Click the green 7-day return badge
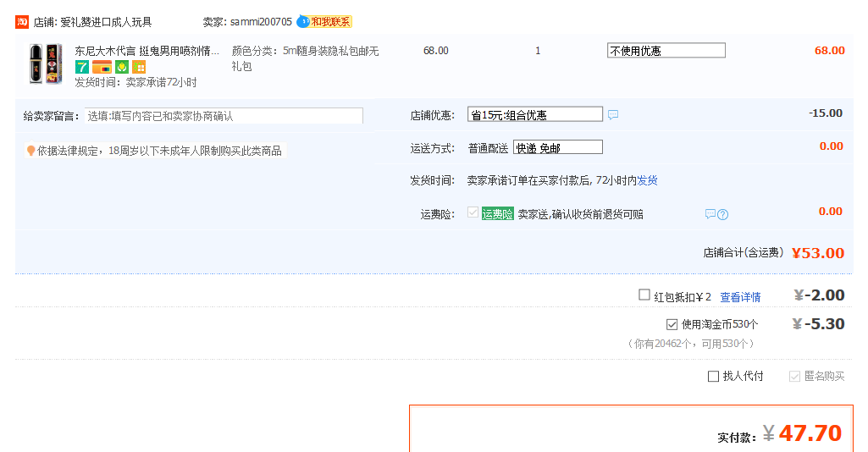 [x=82, y=67]
